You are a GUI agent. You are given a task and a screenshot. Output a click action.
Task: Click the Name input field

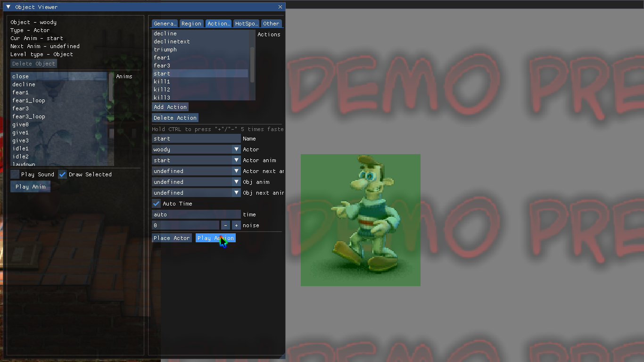pos(196,139)
